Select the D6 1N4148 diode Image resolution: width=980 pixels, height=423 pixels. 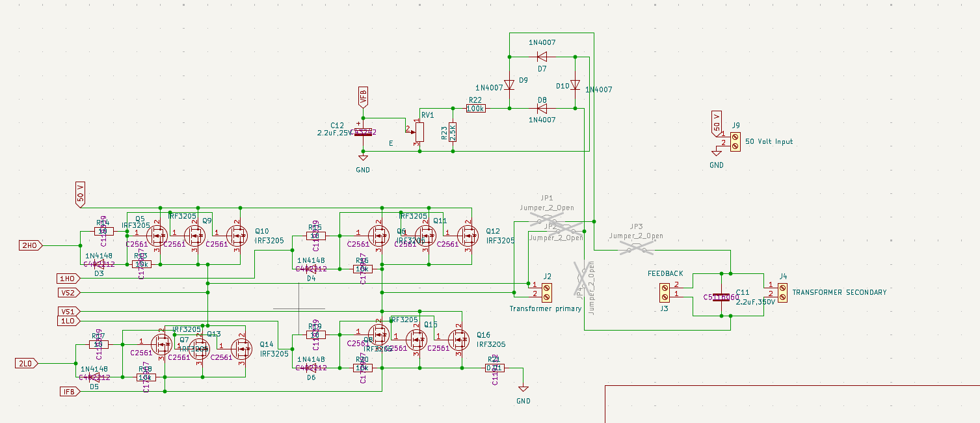tap(311, 368)
